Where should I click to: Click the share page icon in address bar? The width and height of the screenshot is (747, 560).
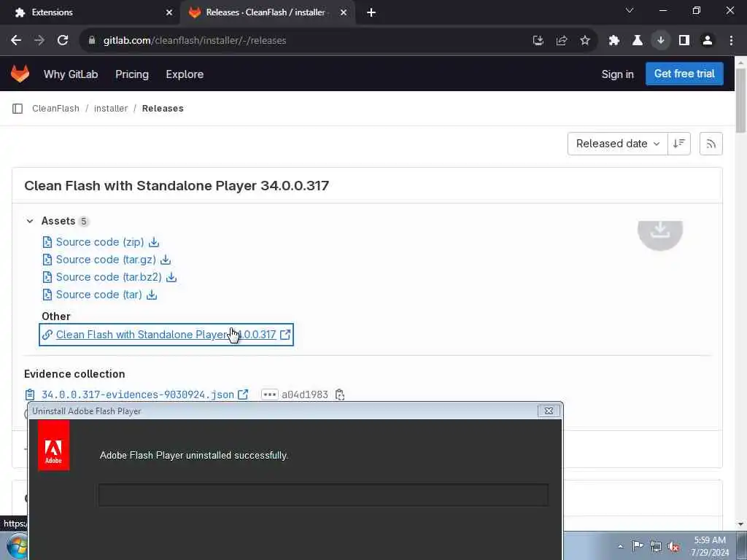tap(562, 41)
